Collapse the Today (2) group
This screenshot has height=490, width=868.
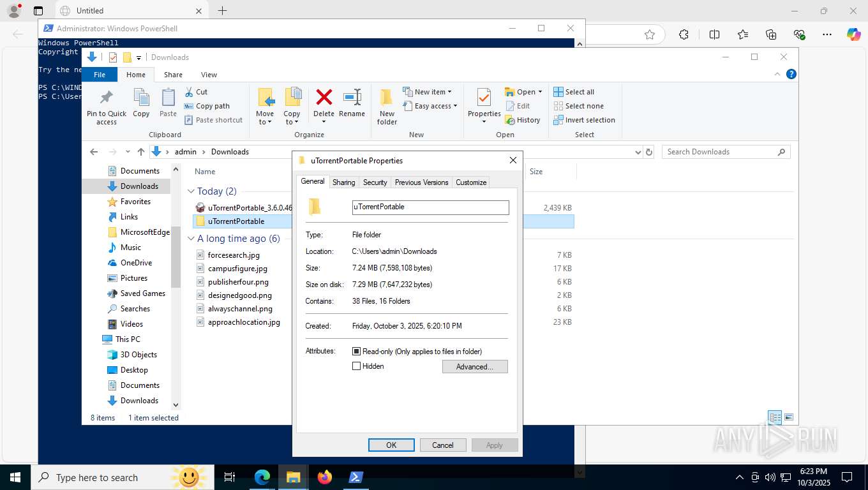coord(191,191)
